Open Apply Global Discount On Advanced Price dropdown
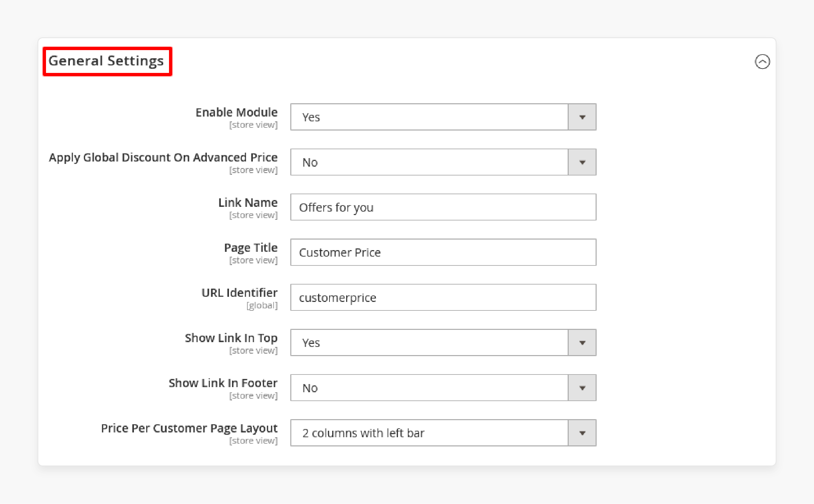The height and width of the screenshot is (504, 814). click(x=443, y=162)
